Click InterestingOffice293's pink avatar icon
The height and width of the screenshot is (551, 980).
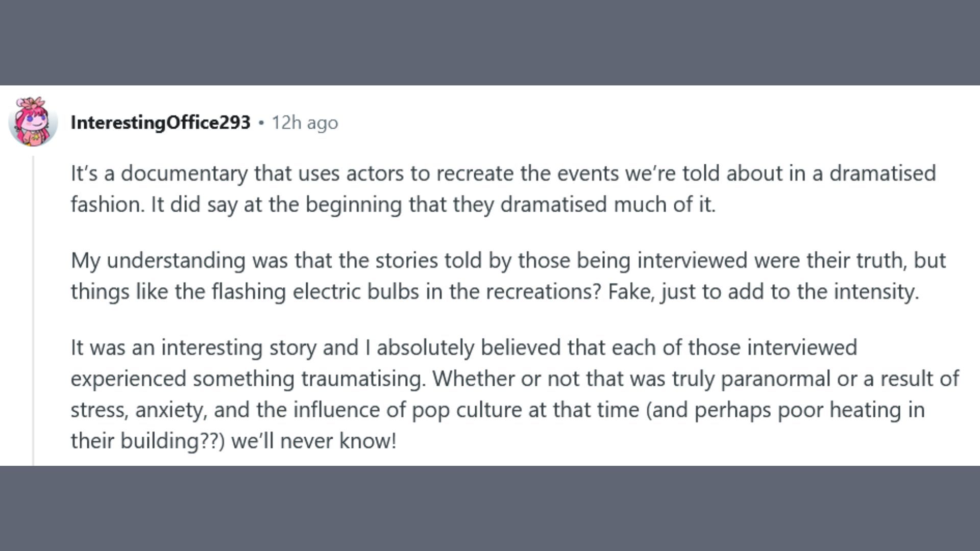click(x=33, y=121)
